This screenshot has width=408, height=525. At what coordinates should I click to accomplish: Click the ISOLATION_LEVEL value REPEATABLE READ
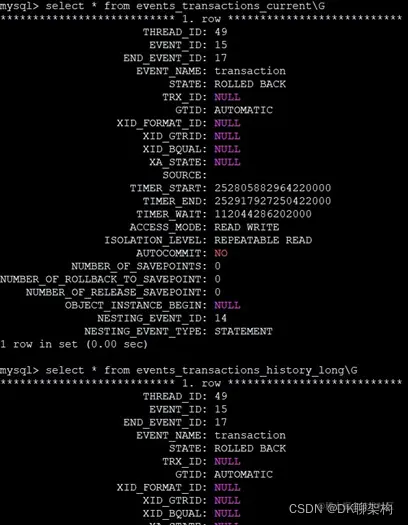263,240
